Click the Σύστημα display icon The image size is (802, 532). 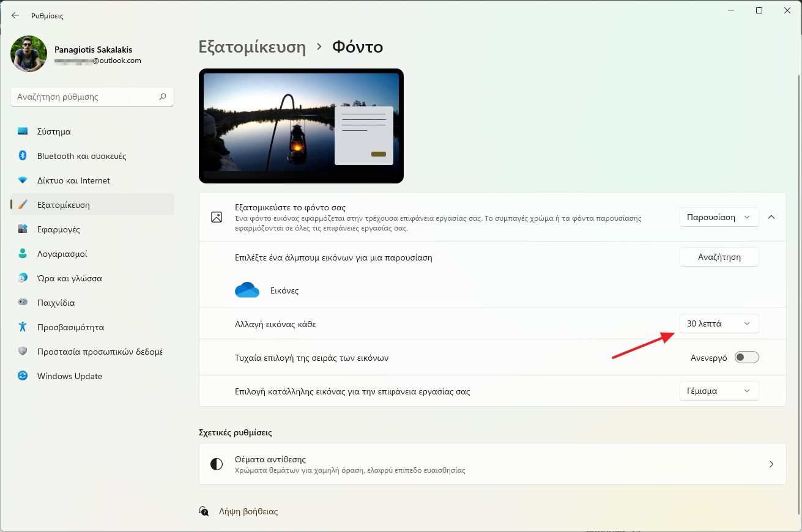[23, 131]
